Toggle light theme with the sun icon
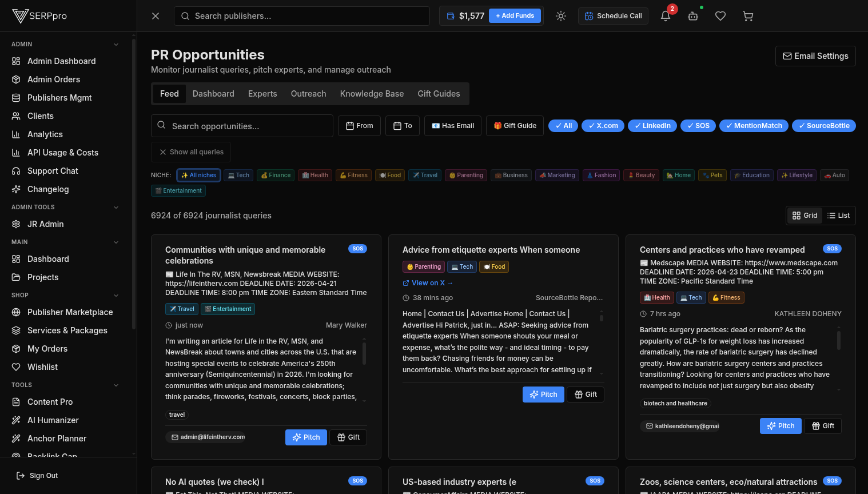868x494 pixels. pyautogui.click(x=560, y=15)
